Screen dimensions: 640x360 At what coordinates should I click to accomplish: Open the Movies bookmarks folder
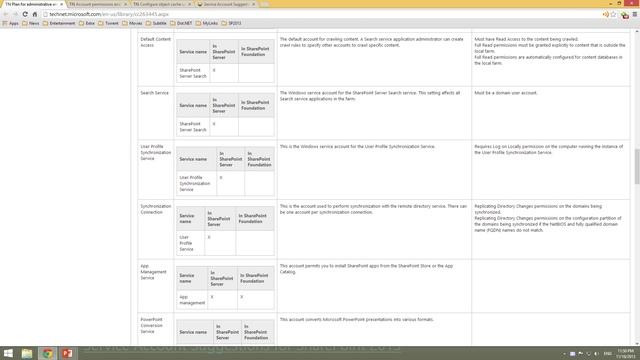[x=132, y=23]
